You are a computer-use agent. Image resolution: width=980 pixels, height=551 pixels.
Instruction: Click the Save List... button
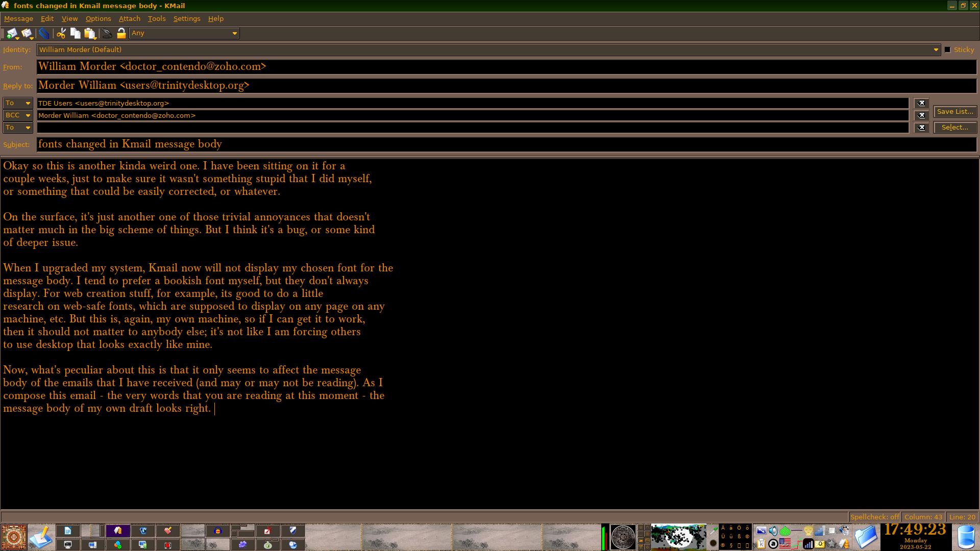tap(955, 111)
